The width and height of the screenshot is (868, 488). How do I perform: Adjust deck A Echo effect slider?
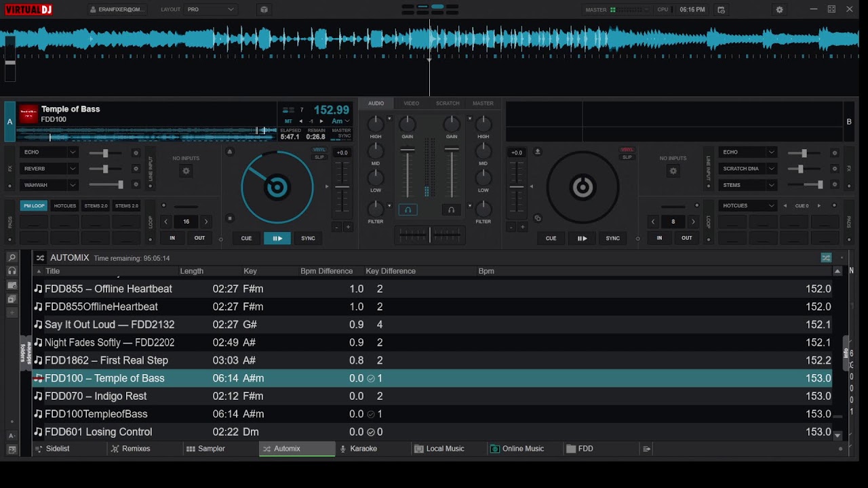pyautogui.click(x=106, y=153)
